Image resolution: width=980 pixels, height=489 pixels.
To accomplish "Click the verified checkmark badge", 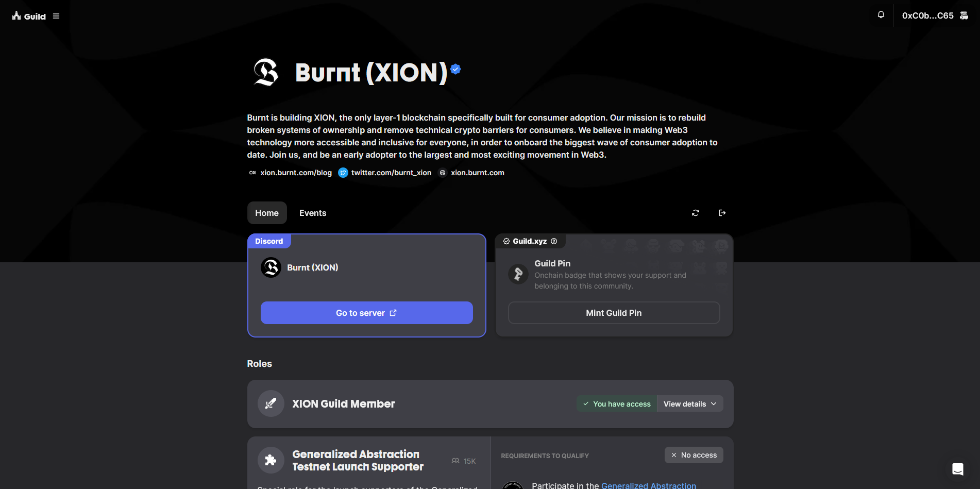I will [x=455, y=69].
